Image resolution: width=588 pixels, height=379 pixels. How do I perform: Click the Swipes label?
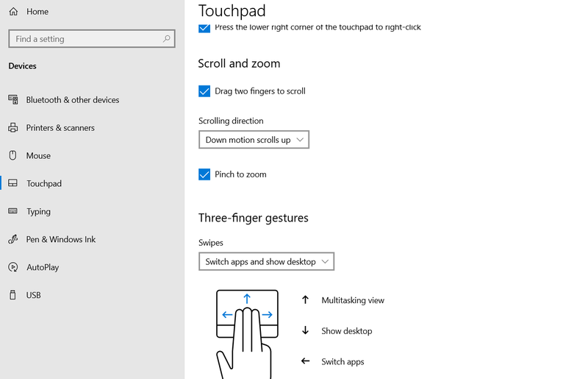pos(210,243)
